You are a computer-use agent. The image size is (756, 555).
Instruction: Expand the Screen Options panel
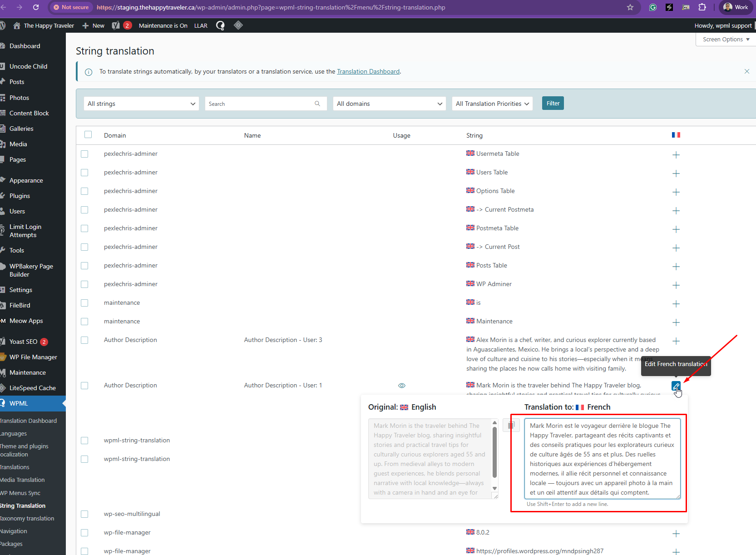(x=726, y=40)
